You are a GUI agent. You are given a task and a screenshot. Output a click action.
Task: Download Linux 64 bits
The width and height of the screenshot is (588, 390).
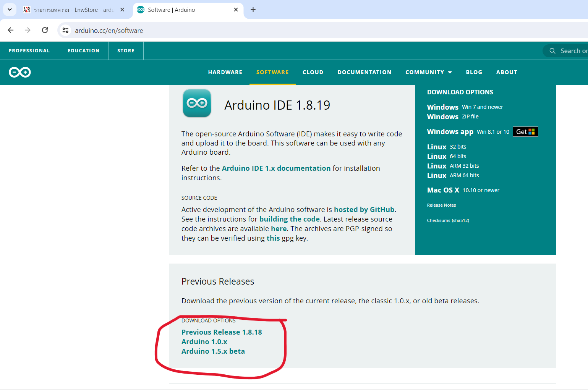[447, 156]
